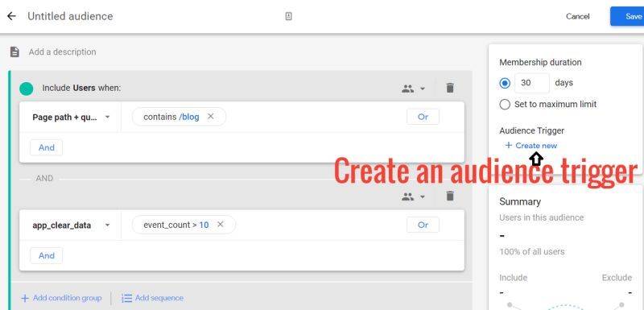Screen dimensions: 644x310
Task: Go back using the left arrow icon
Action: tap(11, 16)
